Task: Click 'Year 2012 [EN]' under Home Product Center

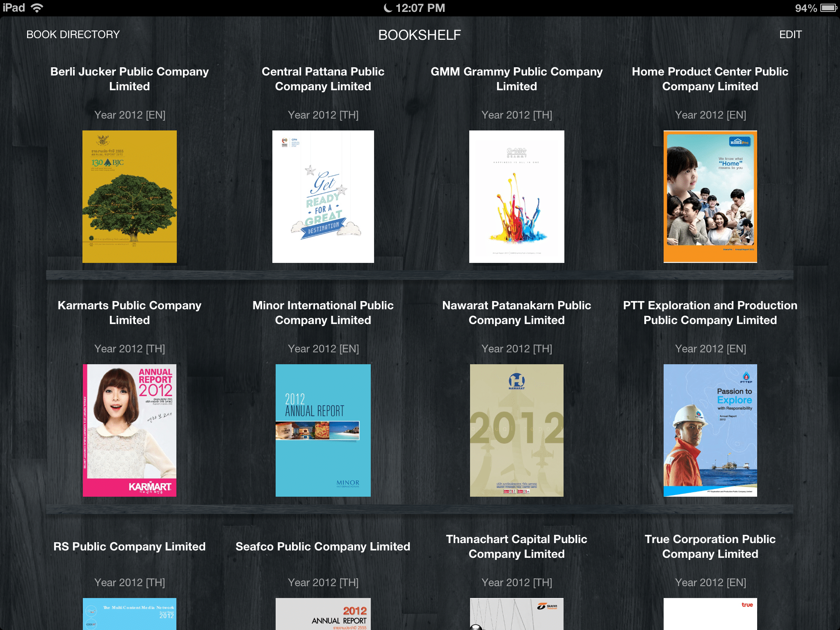Action: pos(710,115)
